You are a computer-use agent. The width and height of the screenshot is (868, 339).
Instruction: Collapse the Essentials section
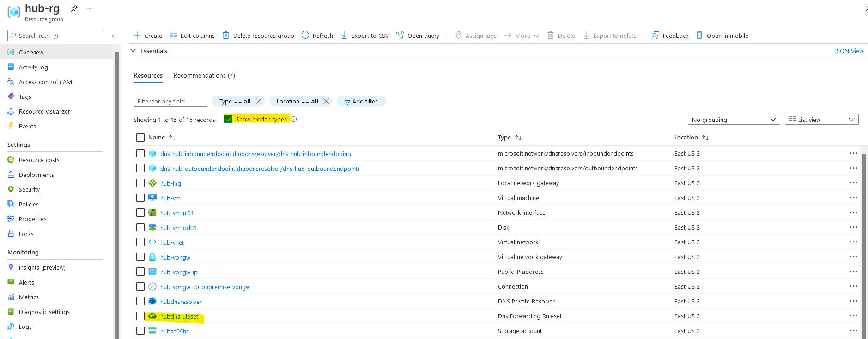pyautogui.click(x=133, y=51)
